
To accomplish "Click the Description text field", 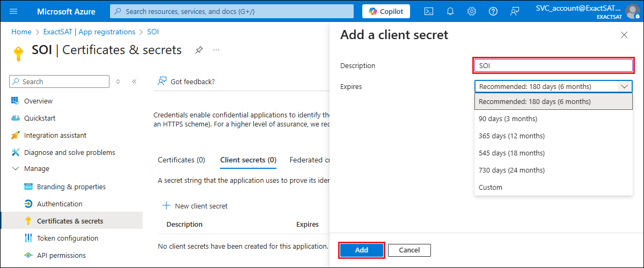I will 553,65.
